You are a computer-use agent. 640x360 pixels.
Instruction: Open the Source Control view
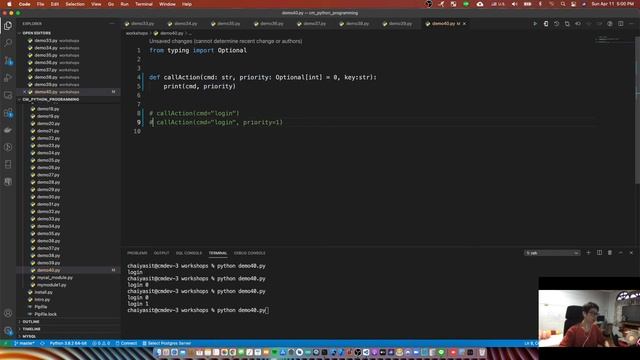(8, 60)
